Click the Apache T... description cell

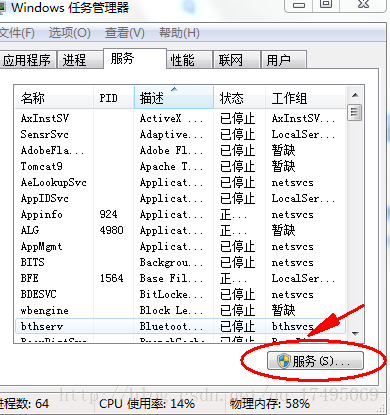pos(171,166)
